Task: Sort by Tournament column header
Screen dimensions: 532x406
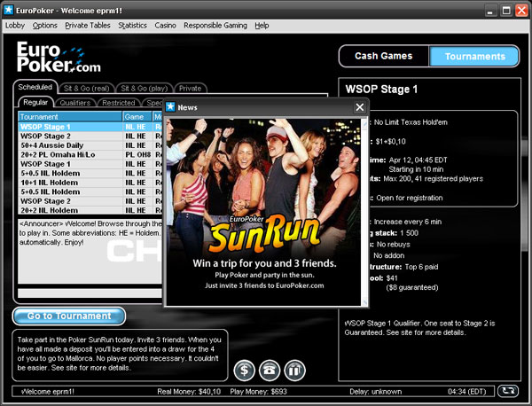Action: pyautogui.click(x=70, y=117)
